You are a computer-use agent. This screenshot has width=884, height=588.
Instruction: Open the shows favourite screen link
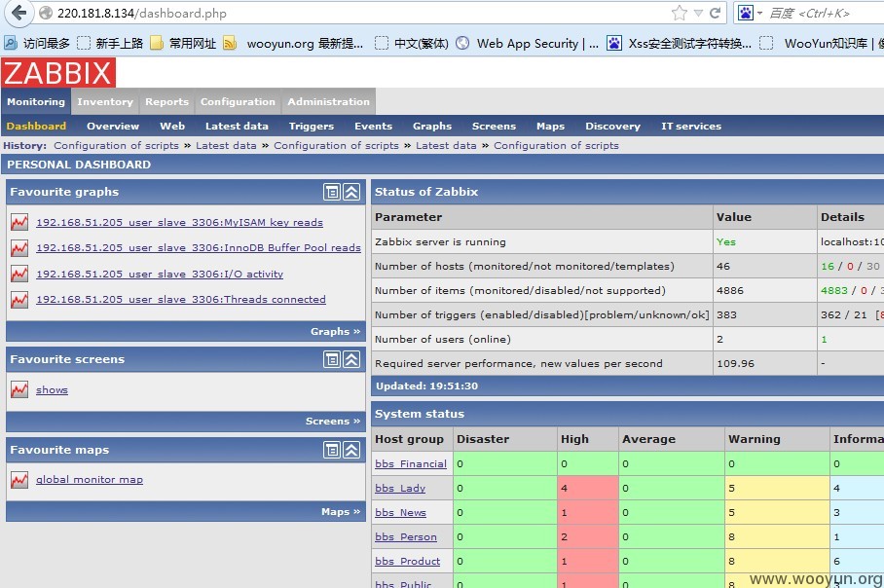click(52, 389)
